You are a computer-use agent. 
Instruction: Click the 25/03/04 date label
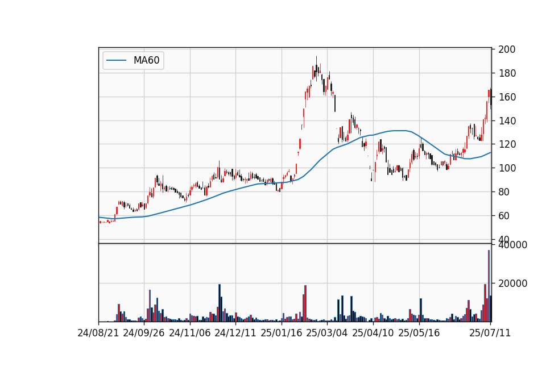point(327,333)
